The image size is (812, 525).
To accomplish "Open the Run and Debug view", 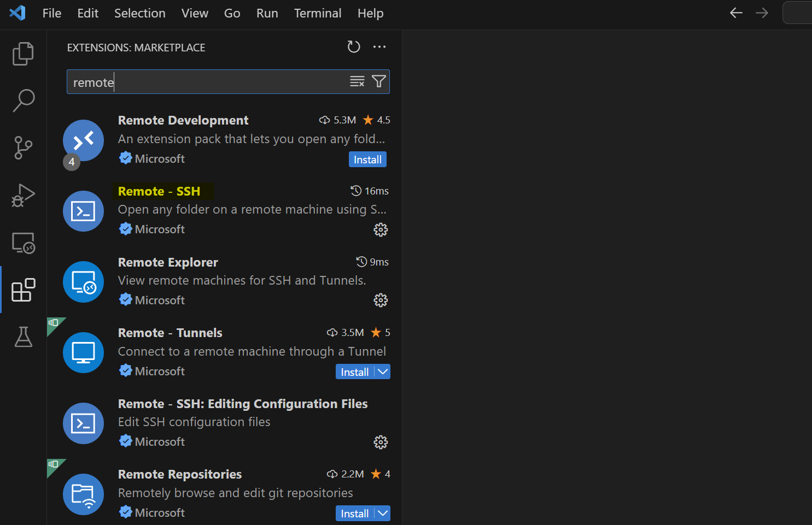I will click(x=23, y=195).
